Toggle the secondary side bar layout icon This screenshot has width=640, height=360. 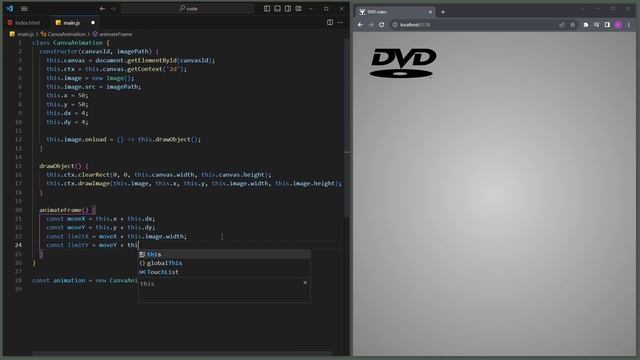point(288,9)
